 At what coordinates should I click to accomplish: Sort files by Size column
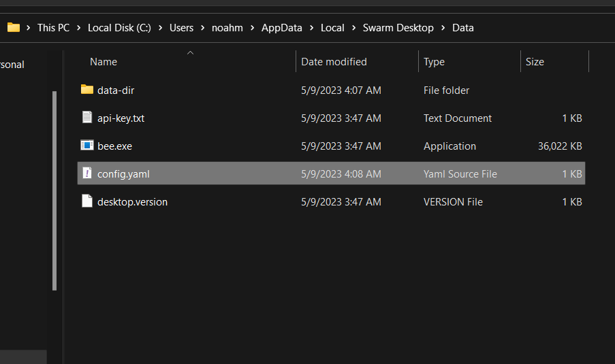[535, 62]
